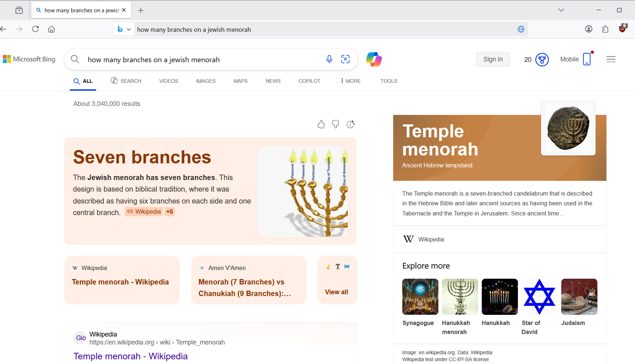Viewport: 635px width, 364px height.
Task: Open the browser account profile icon
Action: (x=589, y=29)
